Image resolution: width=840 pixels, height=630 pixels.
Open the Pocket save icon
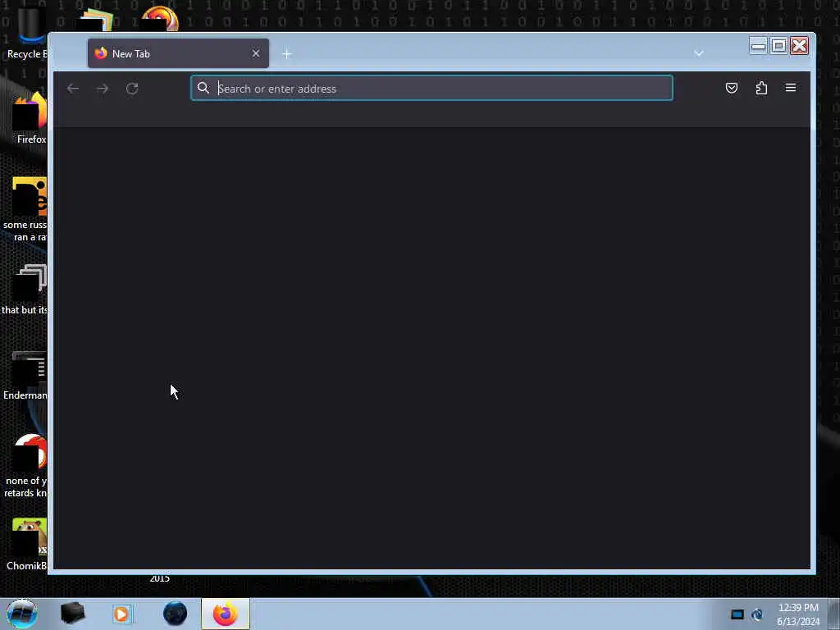click(x=731, y=88)
